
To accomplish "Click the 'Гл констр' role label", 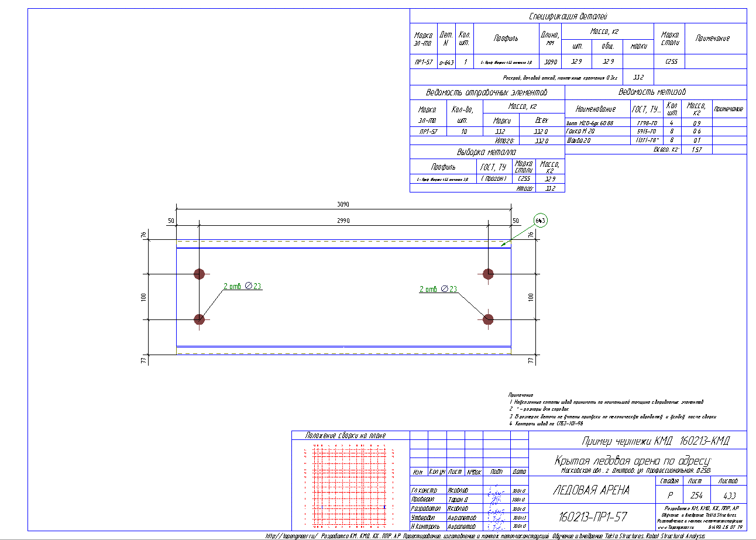I will click(x=424, y=490).
